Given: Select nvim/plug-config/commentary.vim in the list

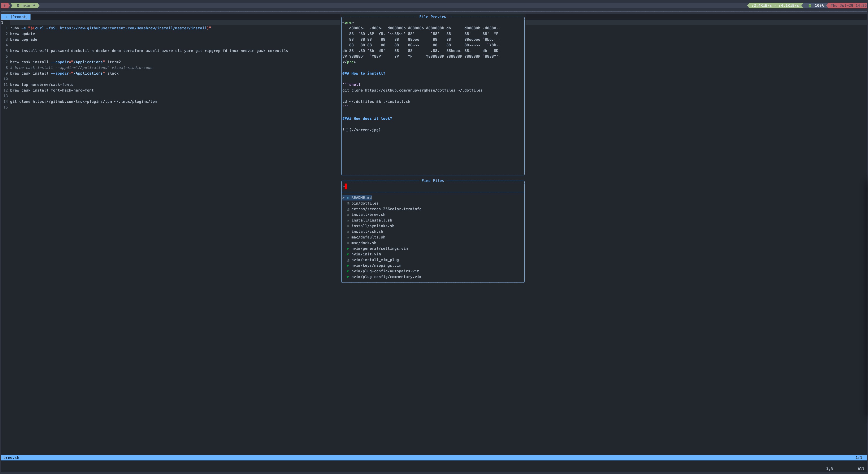Looking at the screenshot, I should [x=386, y=277].
